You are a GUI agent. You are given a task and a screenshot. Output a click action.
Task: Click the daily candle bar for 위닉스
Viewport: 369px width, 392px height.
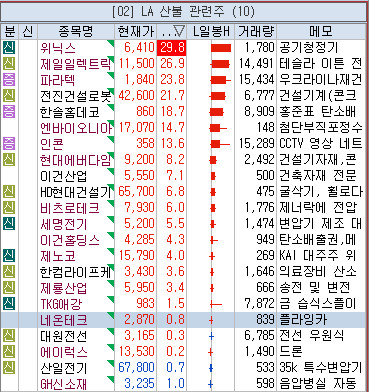pyautogui.click(x=221, y=48)
